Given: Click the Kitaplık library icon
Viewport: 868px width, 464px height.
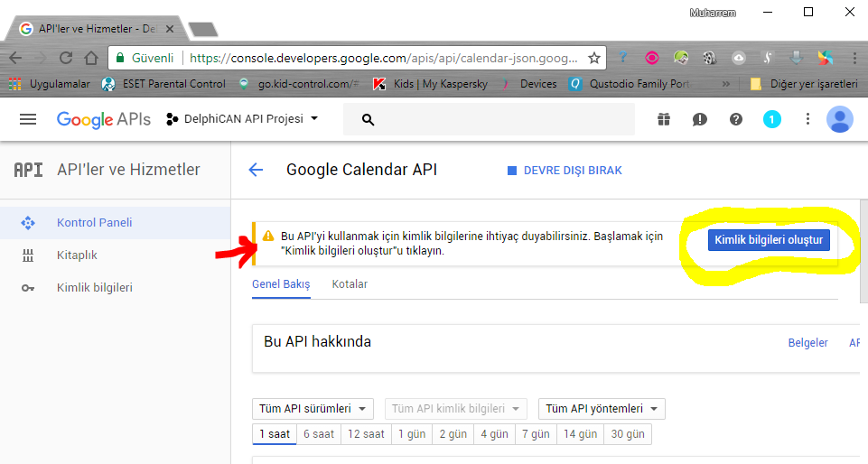Looking at the screenshot, I should click(x=28, y=255).
